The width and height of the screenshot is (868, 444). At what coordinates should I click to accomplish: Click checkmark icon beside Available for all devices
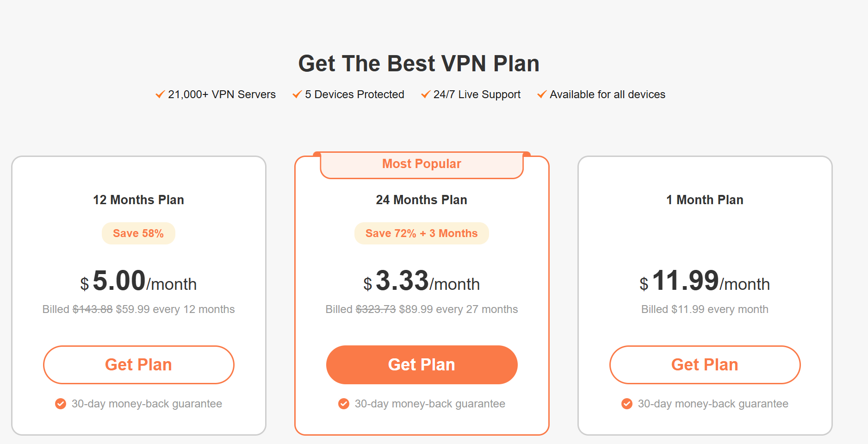pyautogui.click(x=542, y=94)
